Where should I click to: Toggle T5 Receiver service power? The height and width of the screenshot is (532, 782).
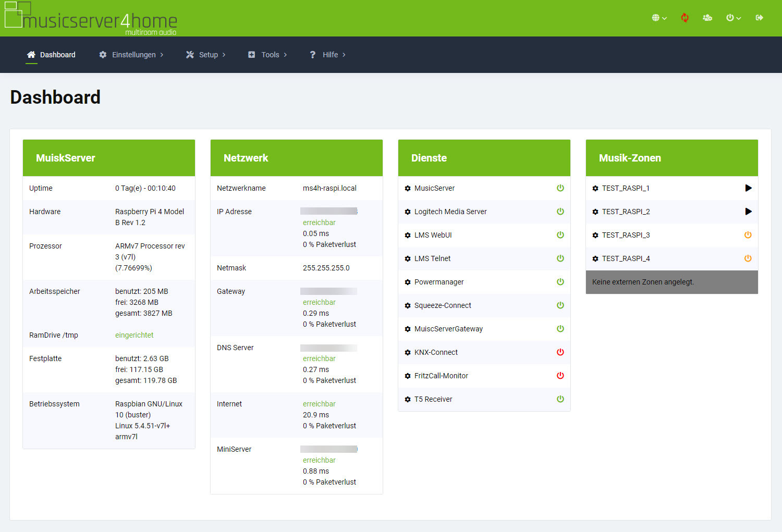560,399
